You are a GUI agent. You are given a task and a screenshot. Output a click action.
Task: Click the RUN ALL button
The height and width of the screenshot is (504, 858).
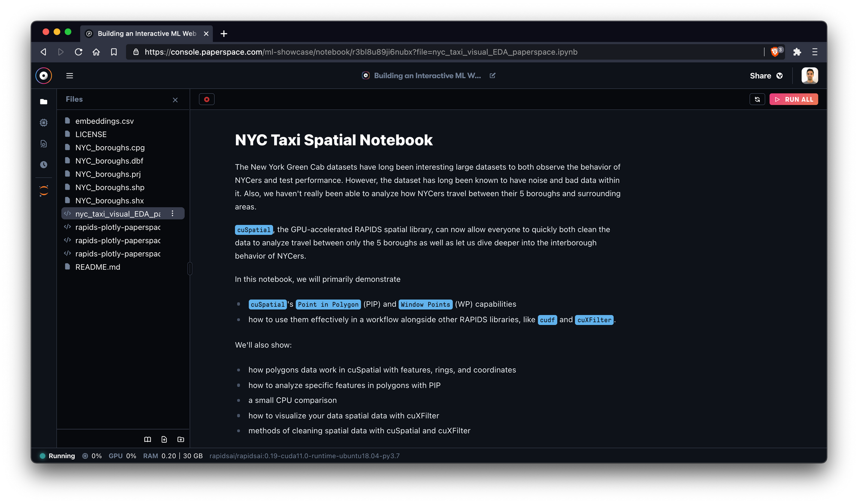pyautogui.click(x=794, y=100)
